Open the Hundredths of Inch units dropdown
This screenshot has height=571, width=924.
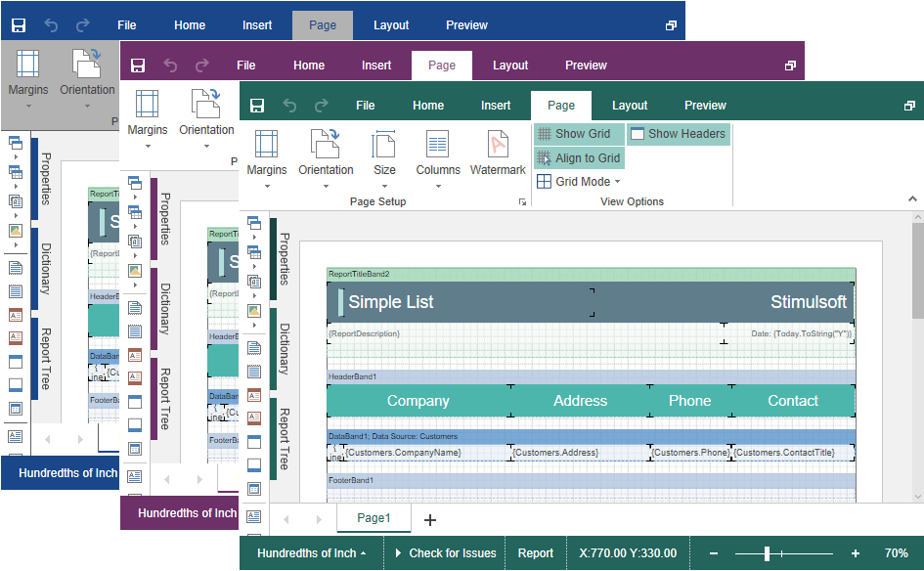click(309, 551)
